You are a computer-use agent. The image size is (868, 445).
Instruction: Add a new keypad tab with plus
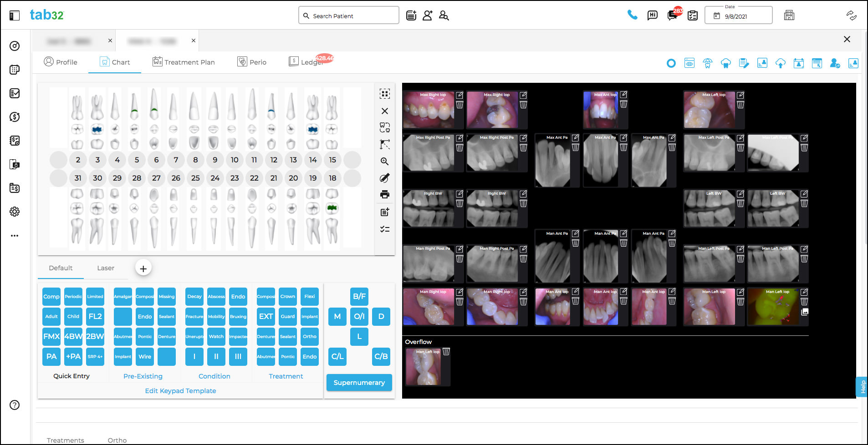pos(143,268)
